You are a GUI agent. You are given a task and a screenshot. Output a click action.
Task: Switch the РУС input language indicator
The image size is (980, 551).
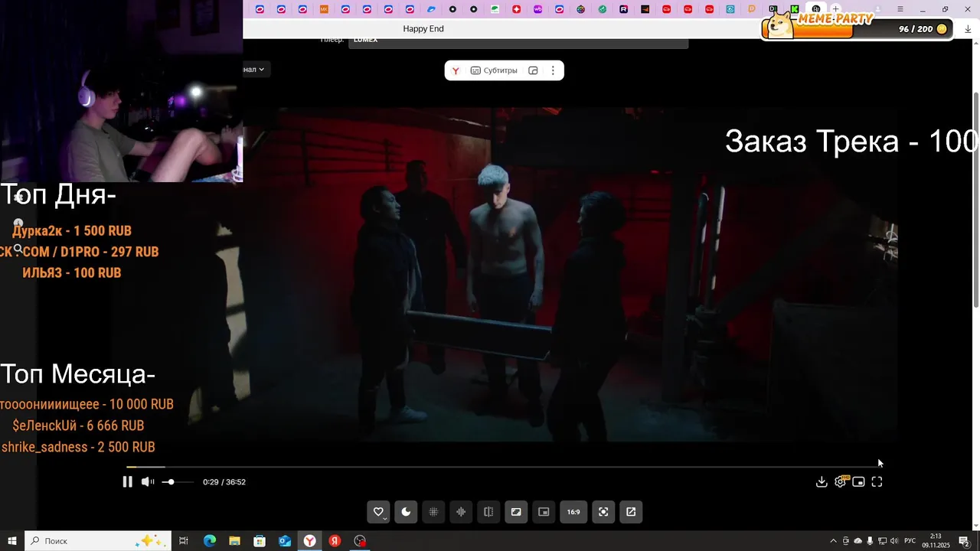[910, 541]
